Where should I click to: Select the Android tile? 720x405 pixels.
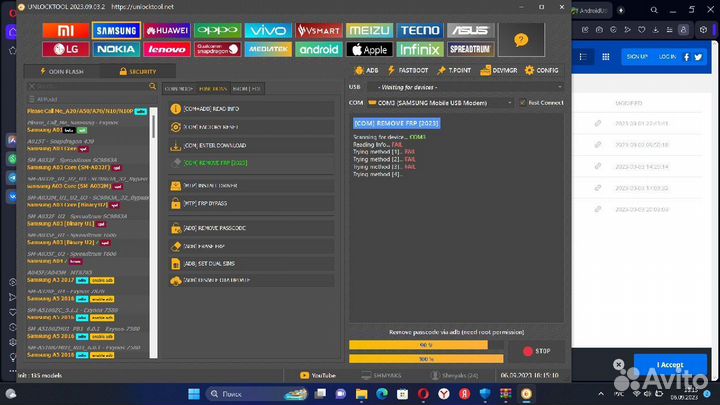[x=319, y=49]
